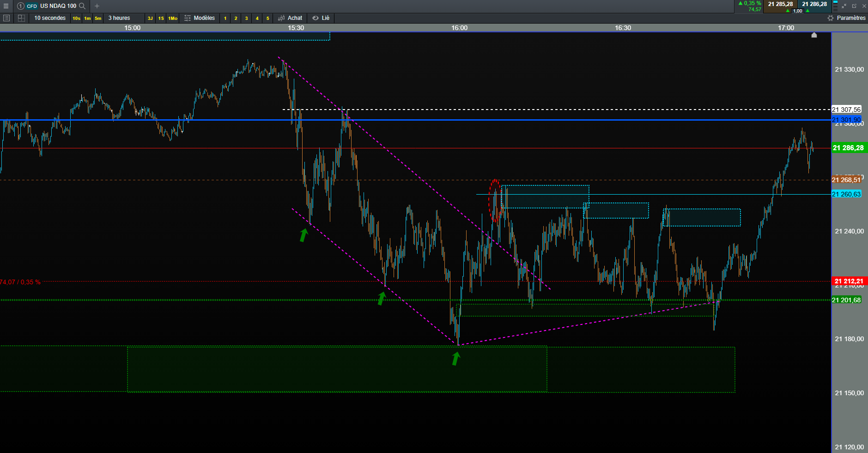868x453 pixels.
Task: Select the 5m timeframe shortcut
Action: (x=98, y=18)
